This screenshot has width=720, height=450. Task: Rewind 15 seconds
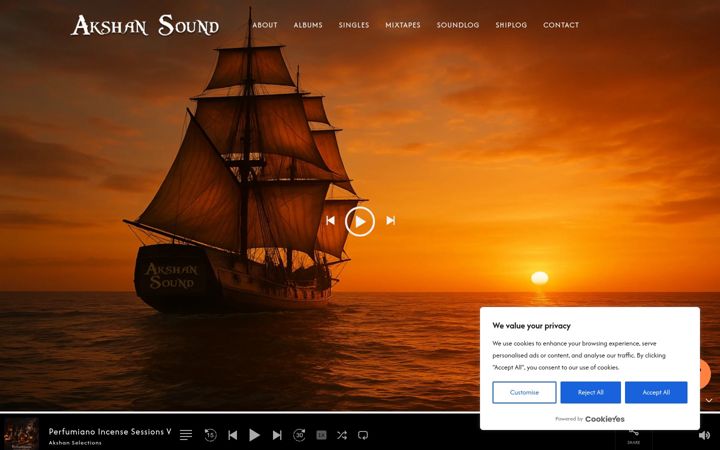(210, 435)
